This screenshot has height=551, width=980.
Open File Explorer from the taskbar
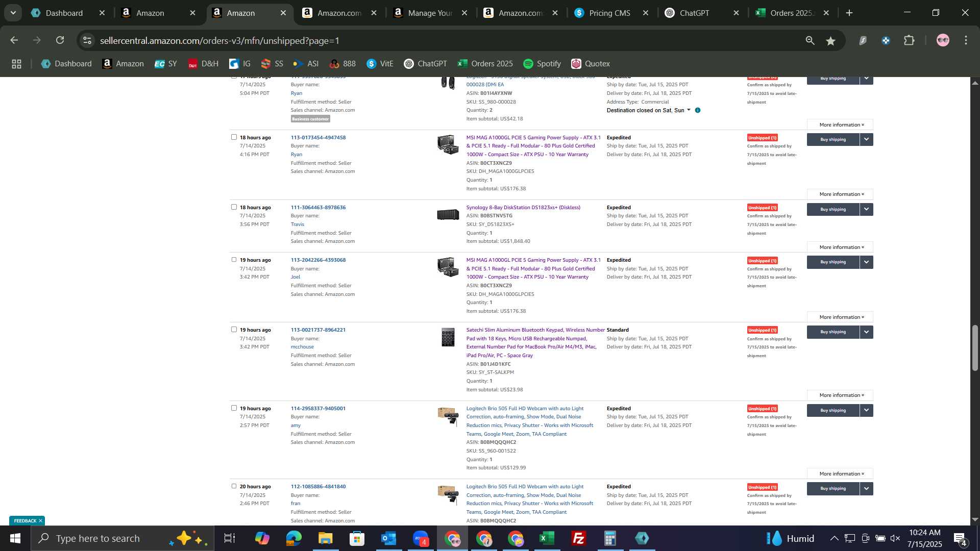(x=325, y=538)
